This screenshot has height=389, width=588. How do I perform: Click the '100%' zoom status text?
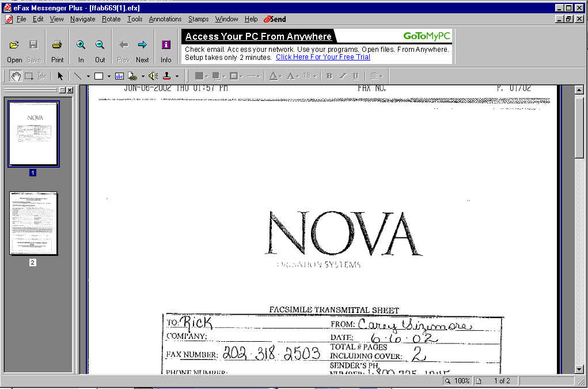[462, 381]
